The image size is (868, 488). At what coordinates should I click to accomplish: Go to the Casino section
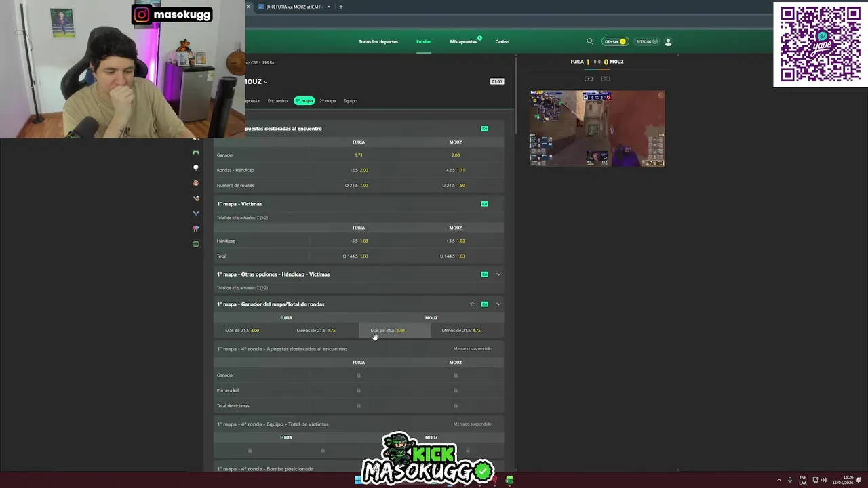point(502,41)
